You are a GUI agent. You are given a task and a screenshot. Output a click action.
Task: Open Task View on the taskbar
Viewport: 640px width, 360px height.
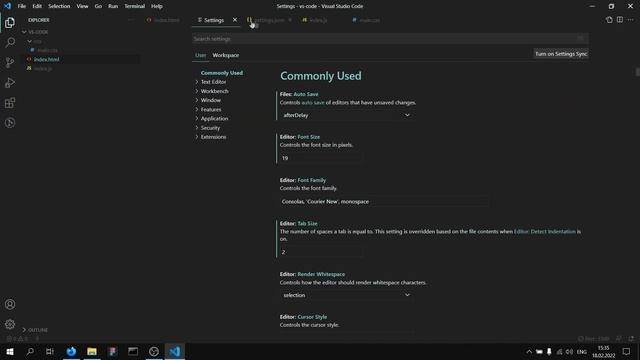(x=50, y=351)
